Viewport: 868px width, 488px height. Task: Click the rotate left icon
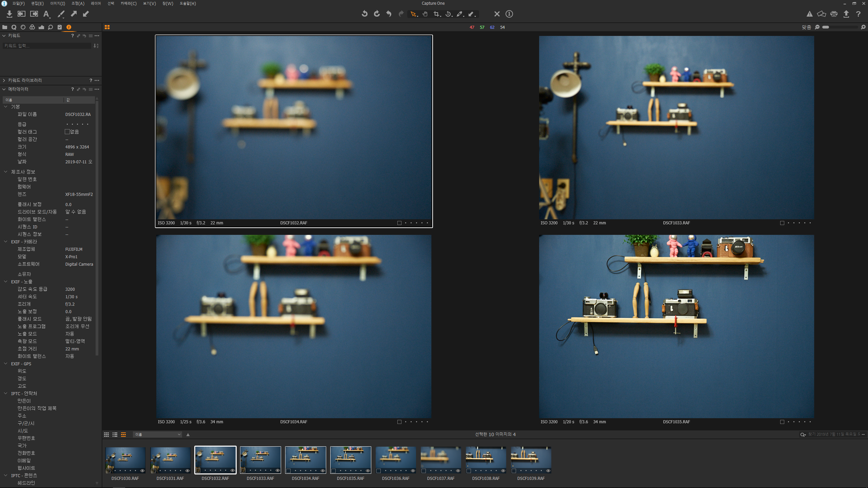coord(364,14)
